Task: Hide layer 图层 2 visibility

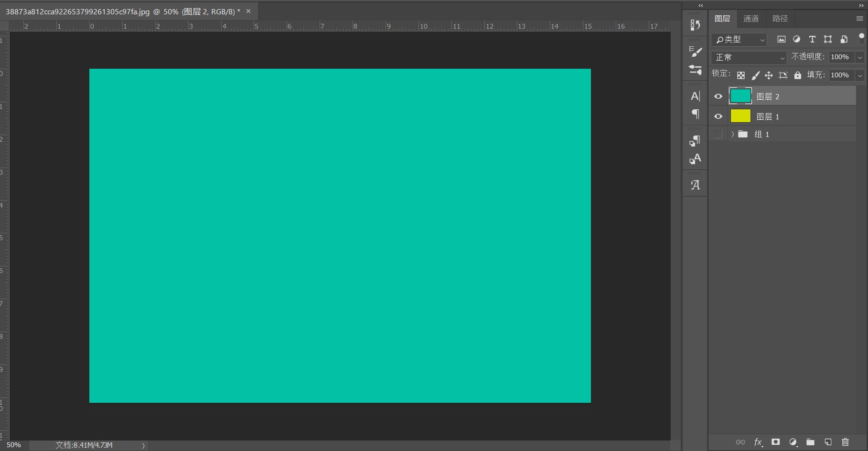Action: [718, 96]
